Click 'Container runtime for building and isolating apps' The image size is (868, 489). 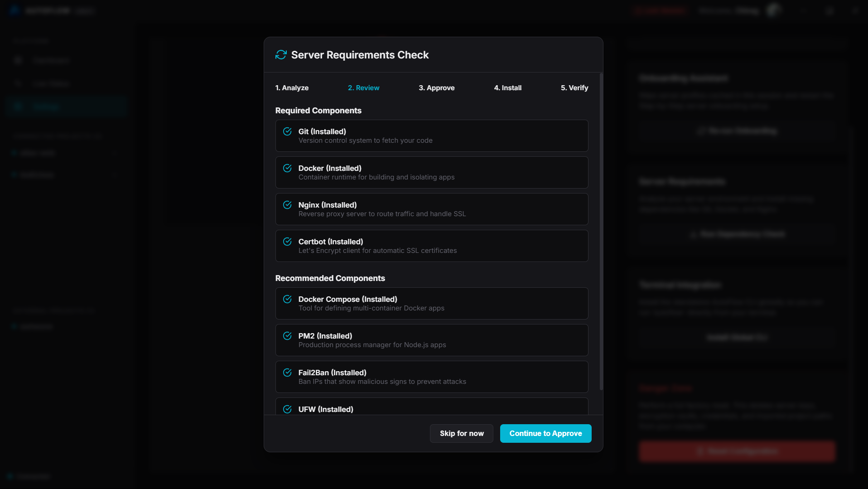376,177
